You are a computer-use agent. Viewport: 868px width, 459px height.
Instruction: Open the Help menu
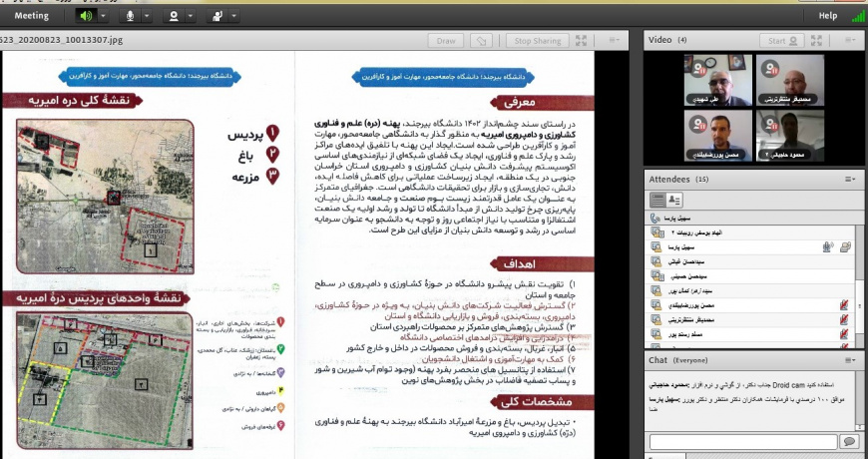coord(827,16)
